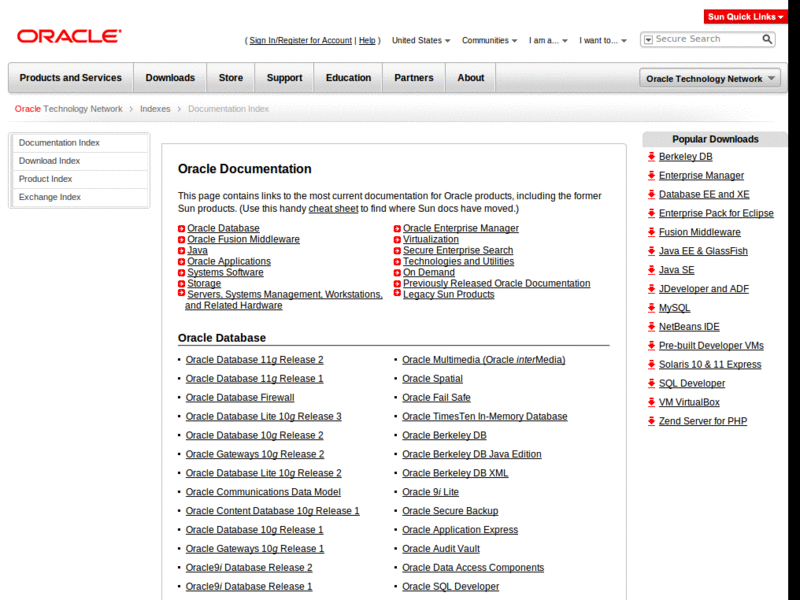Click Sign In/Register for Account link
The height and width of the screenshot is (600, 800).
click(x=301, y=40)
